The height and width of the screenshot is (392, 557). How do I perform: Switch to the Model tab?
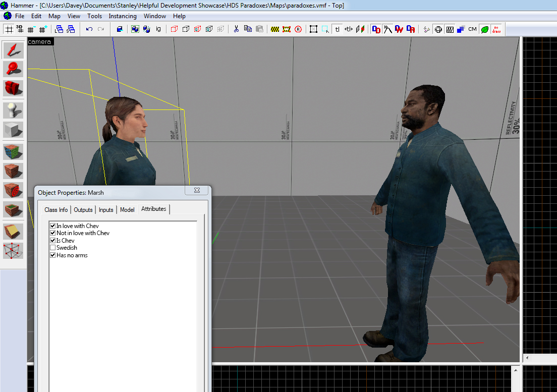click(127, 210)
